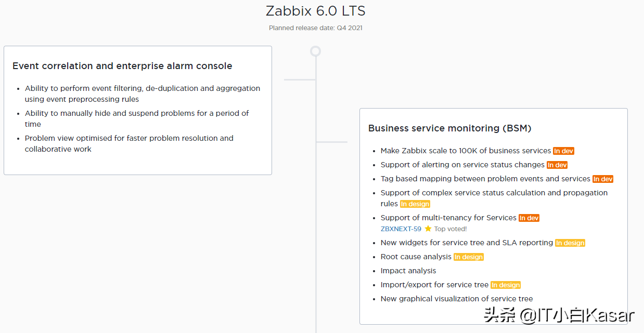Click In design badge beside Root cause analysis
This screenshot has height=333, width=644.
(x=469, y=257)
